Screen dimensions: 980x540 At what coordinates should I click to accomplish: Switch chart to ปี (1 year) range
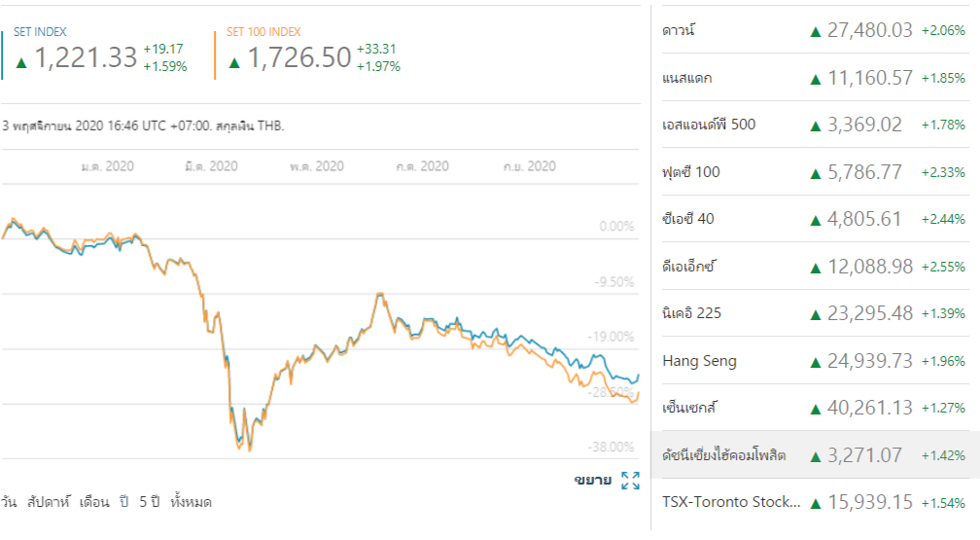pyautogui.click(x=124, y=502)
